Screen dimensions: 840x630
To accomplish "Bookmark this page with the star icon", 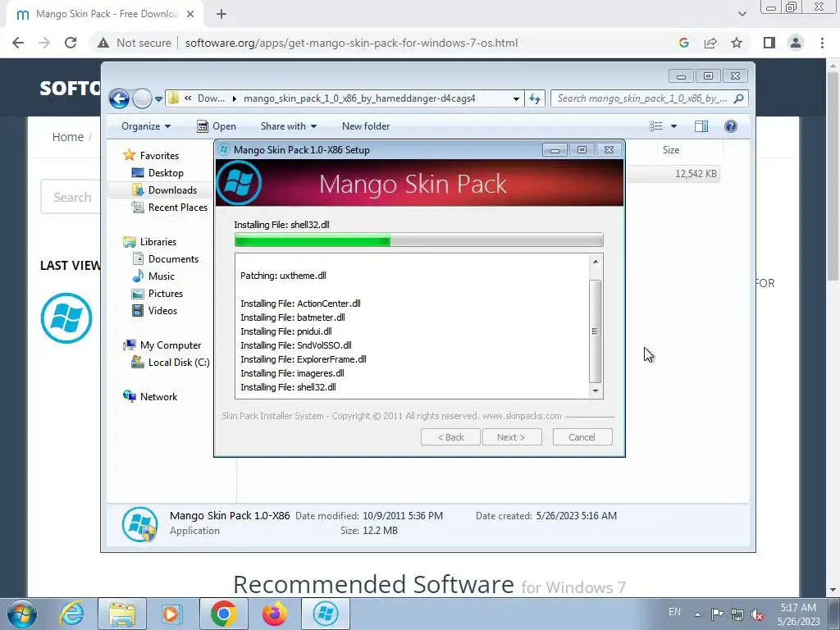I will click(x=737, y=43).
